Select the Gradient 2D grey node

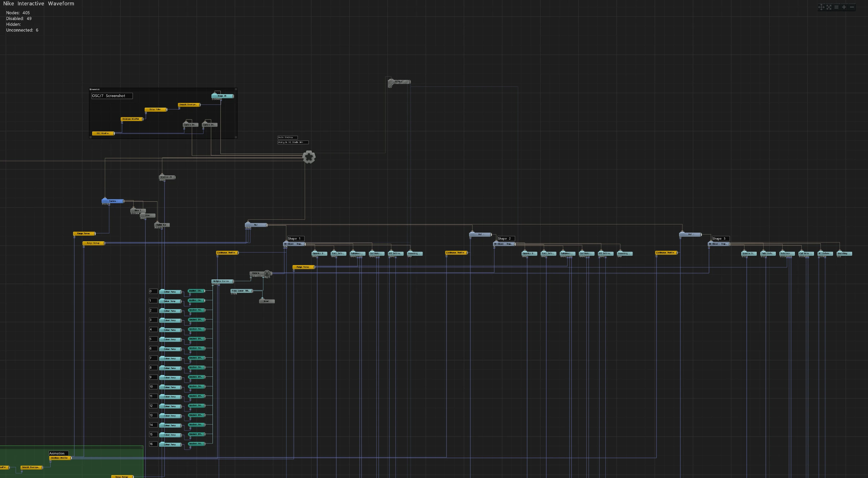coord(167,177)
